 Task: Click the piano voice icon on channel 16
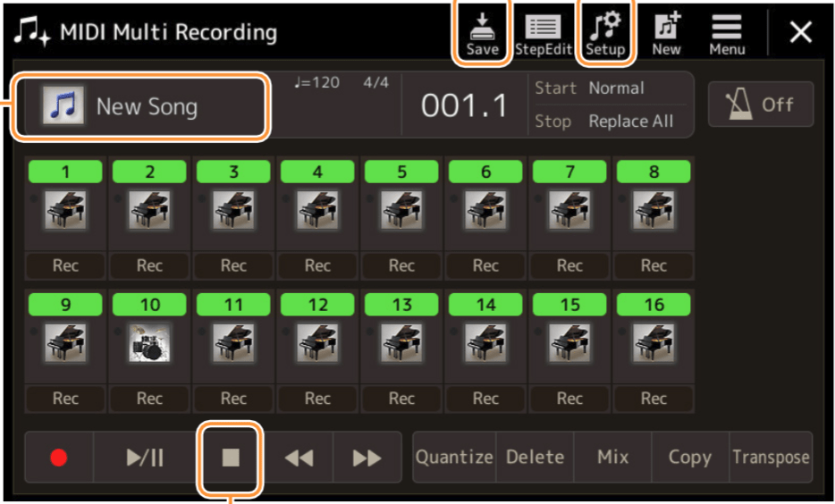[654, 341]
